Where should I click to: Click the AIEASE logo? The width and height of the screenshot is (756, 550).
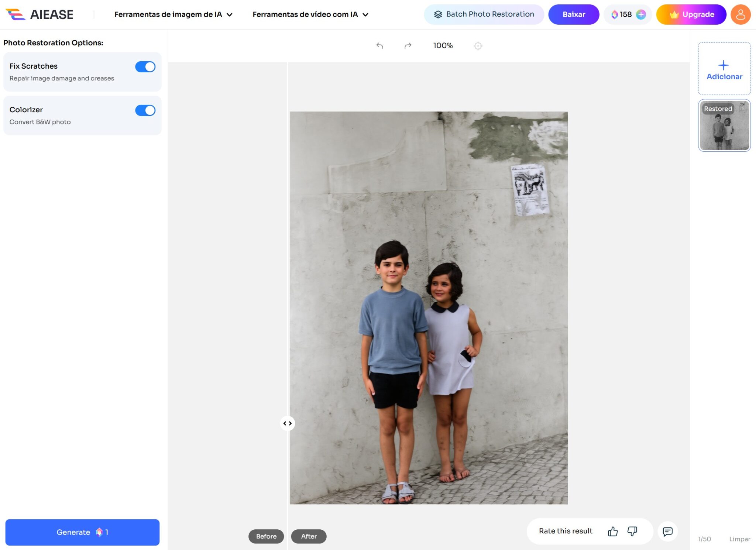click(40, 15)
